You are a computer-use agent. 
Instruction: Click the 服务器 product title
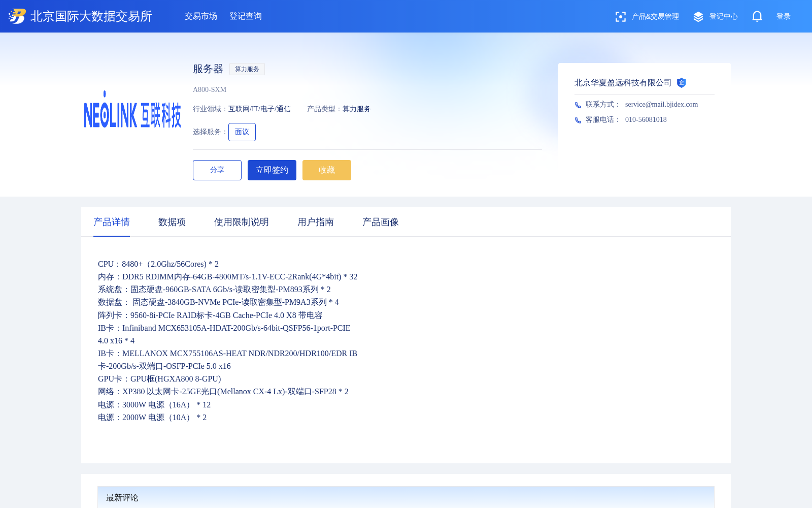[208, 69]
